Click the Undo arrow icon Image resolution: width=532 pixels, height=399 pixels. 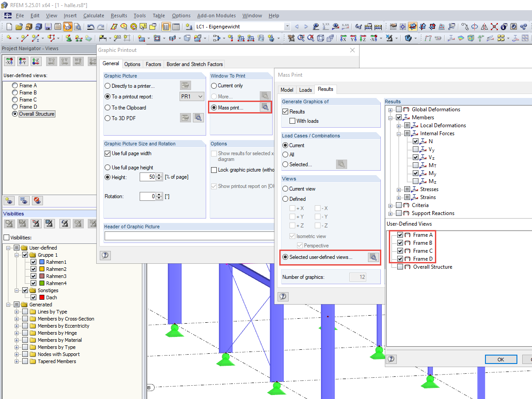click(x=90, y=27)
